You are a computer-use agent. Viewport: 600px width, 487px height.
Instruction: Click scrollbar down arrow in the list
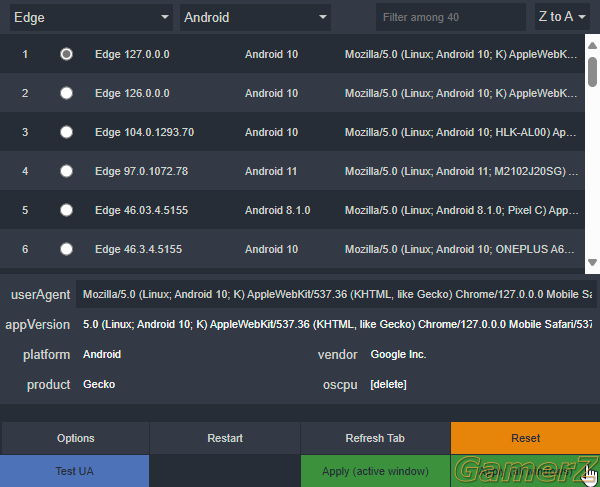click(592, 263)
